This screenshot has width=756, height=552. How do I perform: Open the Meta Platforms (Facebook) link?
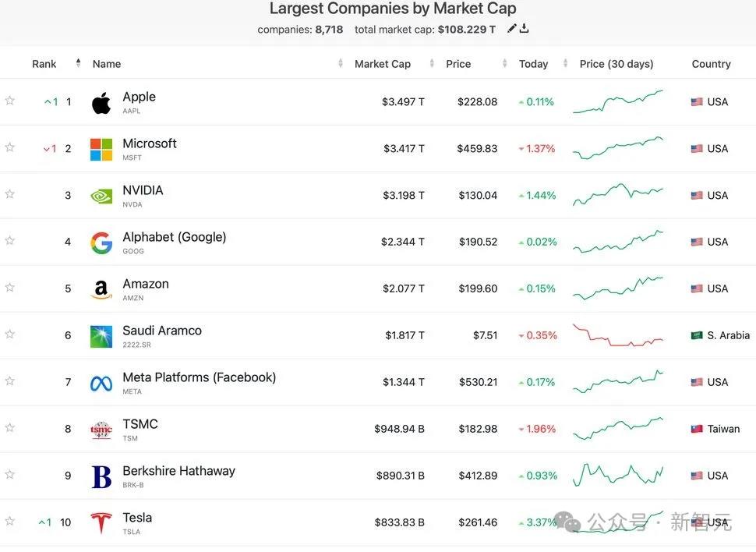coord(199,377)
